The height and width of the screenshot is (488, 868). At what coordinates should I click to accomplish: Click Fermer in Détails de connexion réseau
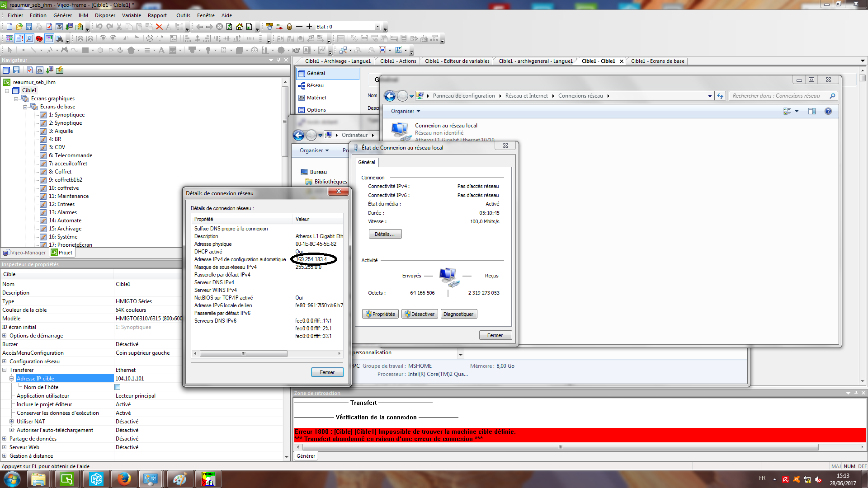[327, 372]
